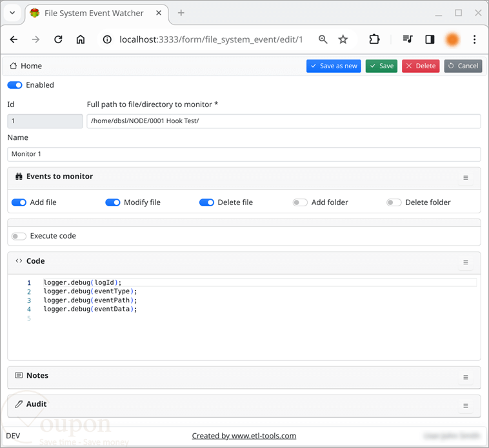
Task: Bookmark this page with the star
Action: (x=343, y=39)
